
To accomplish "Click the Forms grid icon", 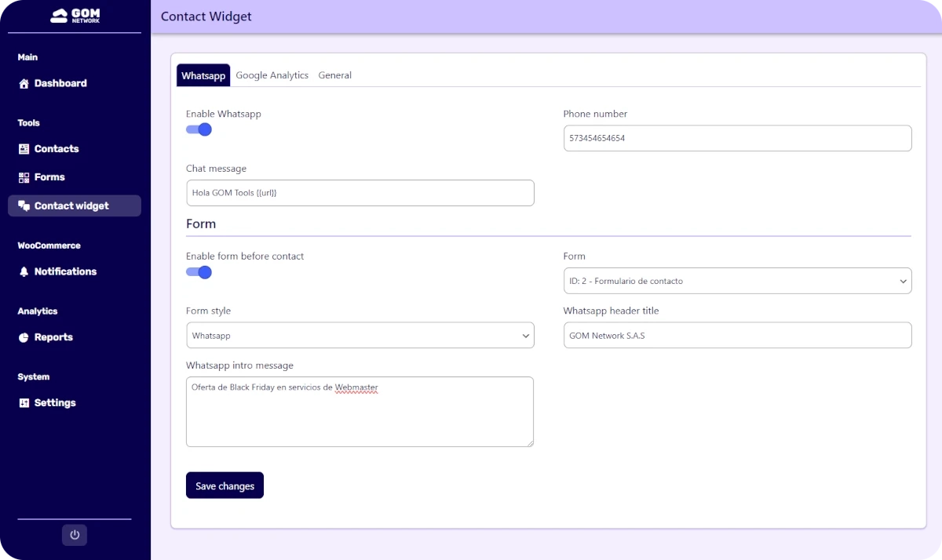I will tap(24, 177).
